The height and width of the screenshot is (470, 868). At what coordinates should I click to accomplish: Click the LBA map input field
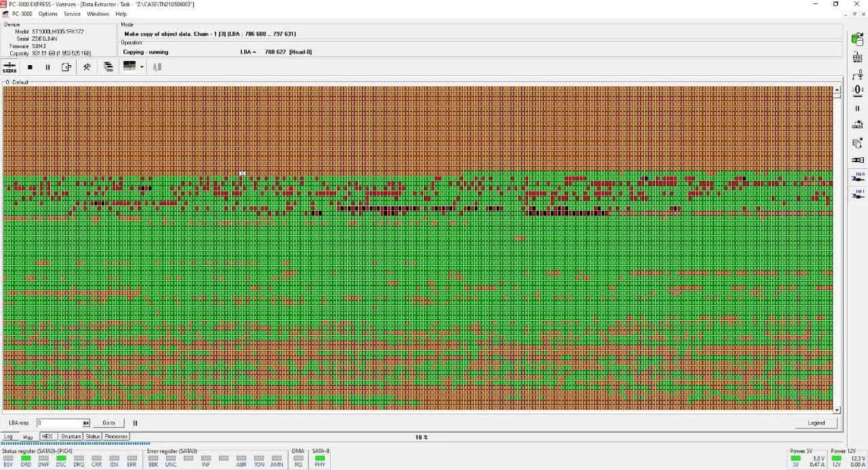(x=60, y=423)
